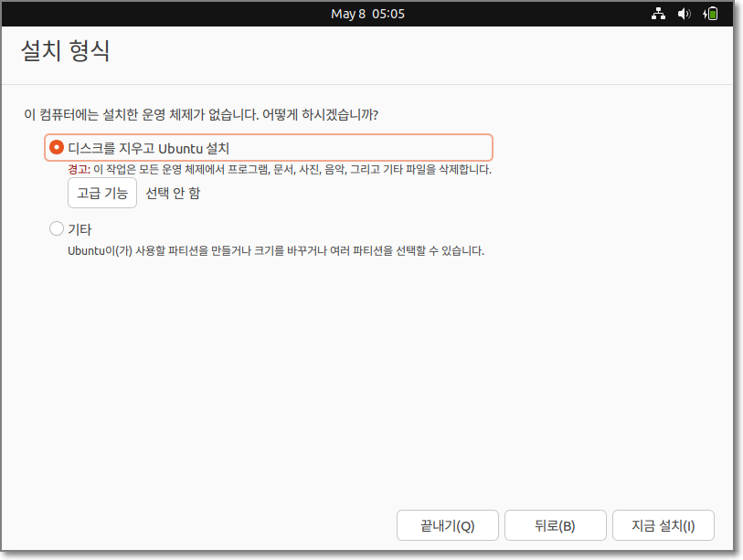This screenshot has height=560, width=743.
Task: Click the red '경고:' warning text
Action: pyautogui.click(x=80, y=170)
